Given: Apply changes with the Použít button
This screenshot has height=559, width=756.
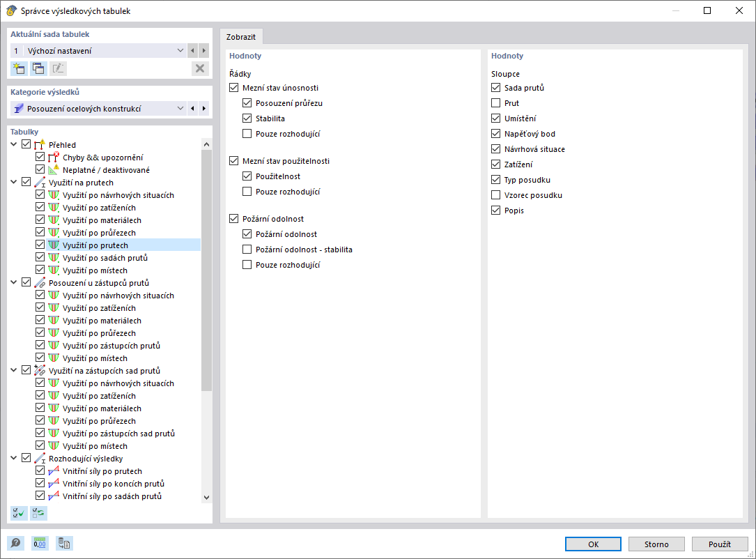Looking at the screenshot, I should point(719,544).
